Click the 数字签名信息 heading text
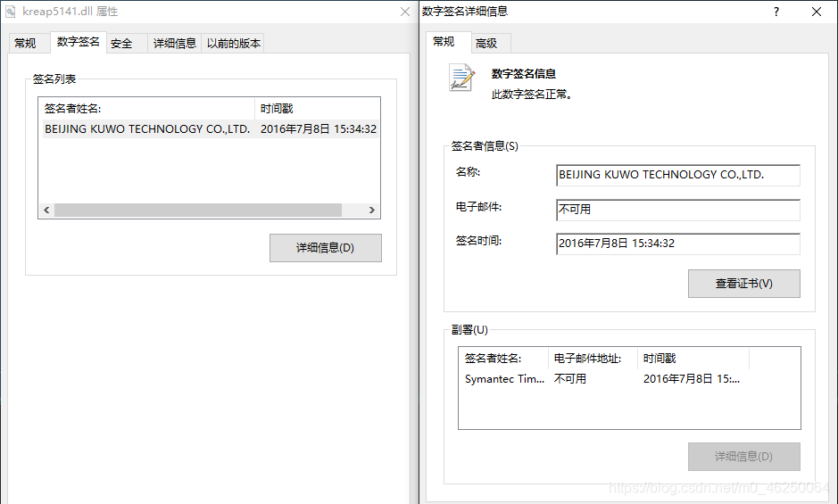The width and height of the screenshot is (838, 504). [524, 74]
